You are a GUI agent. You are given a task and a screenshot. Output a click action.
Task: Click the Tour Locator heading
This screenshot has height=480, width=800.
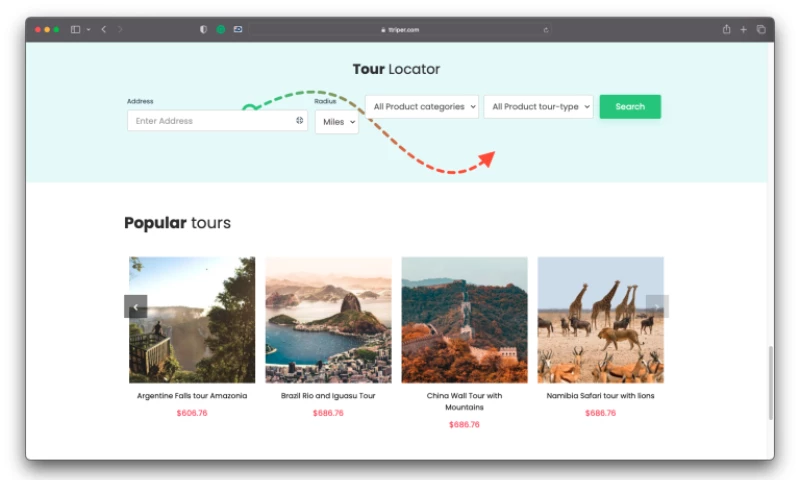tap(396, 69)
